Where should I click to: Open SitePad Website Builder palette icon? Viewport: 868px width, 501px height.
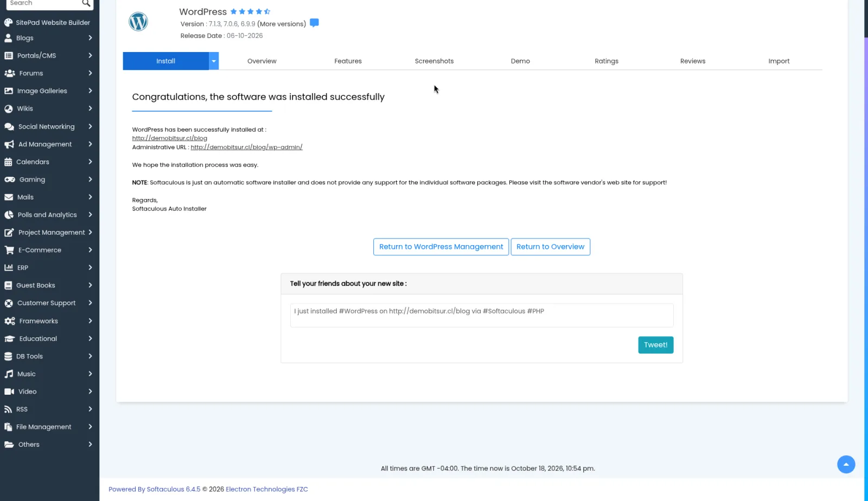[x=8, y=23]
